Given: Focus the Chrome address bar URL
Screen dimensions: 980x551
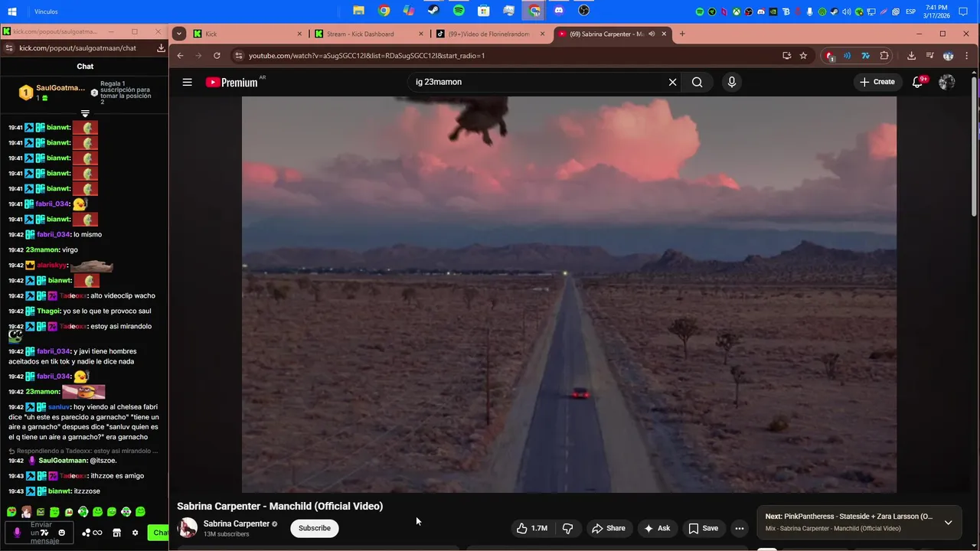Looking at the screenshot, I should [x=366, y=55].
